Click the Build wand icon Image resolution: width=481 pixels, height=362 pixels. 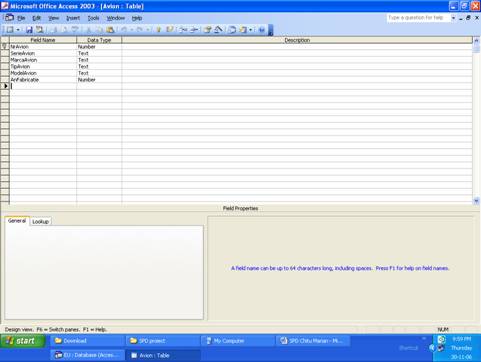pos(219,30)
